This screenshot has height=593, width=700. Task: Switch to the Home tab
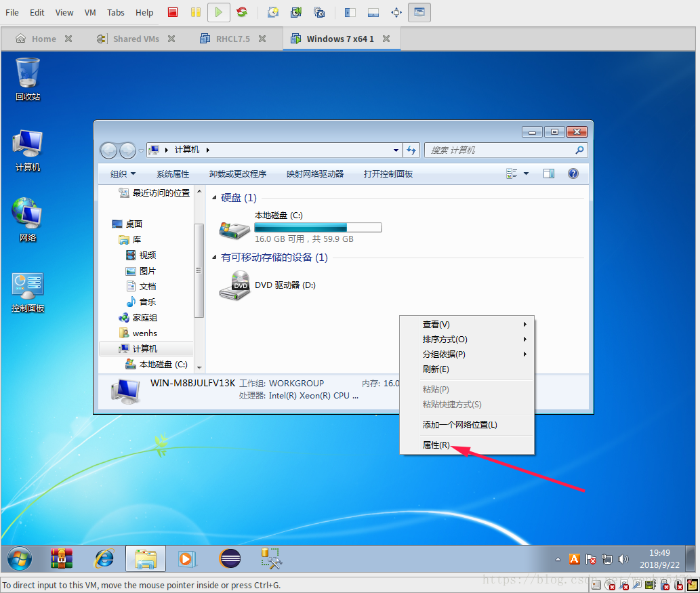[44, 39]
